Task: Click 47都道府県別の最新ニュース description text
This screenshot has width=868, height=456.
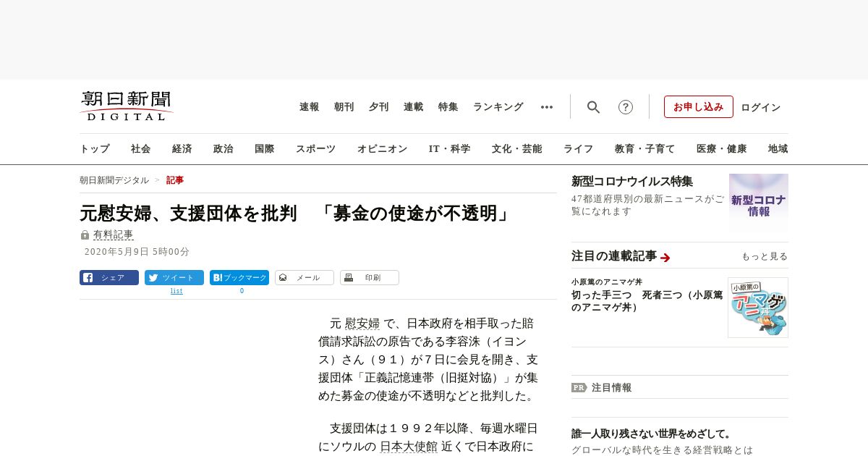Action: [x=647, y=205]
